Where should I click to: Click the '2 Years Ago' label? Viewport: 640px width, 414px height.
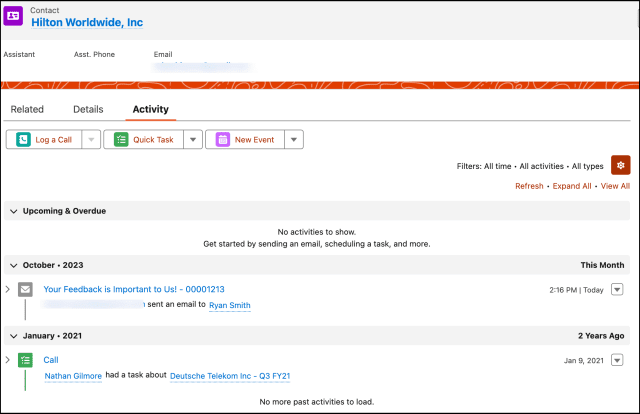coord(601,336)
